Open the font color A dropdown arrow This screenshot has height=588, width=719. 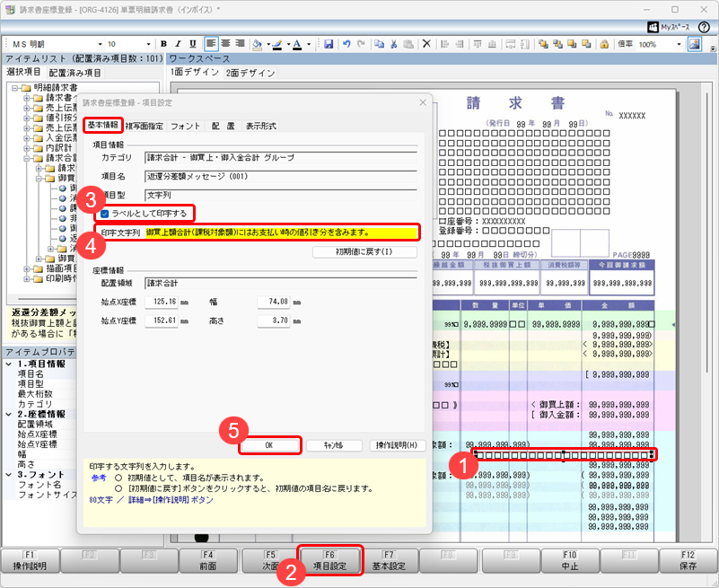(x=309, y=45)
